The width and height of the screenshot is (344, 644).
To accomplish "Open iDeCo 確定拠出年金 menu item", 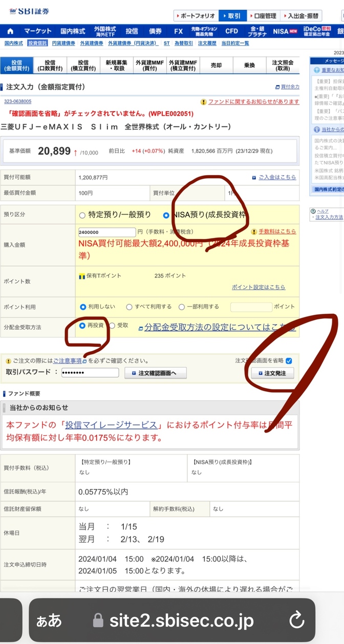I will pyautogui.click(x=317, y=31).
